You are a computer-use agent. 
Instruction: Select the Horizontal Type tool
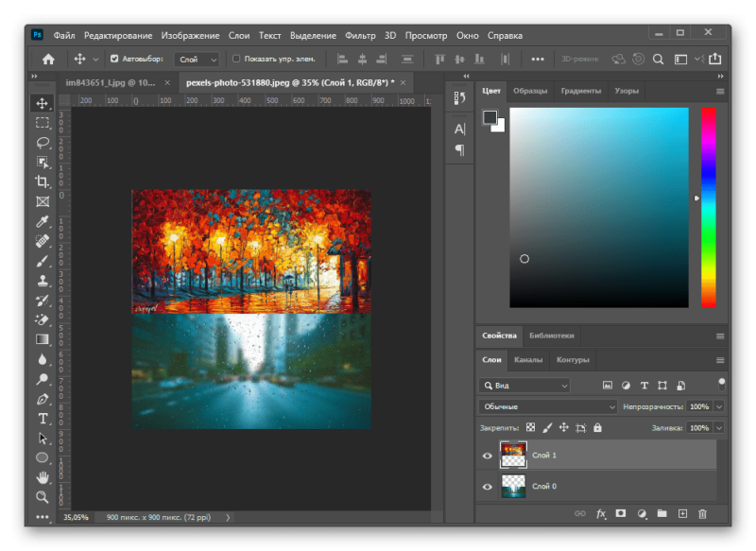point(43,419)
